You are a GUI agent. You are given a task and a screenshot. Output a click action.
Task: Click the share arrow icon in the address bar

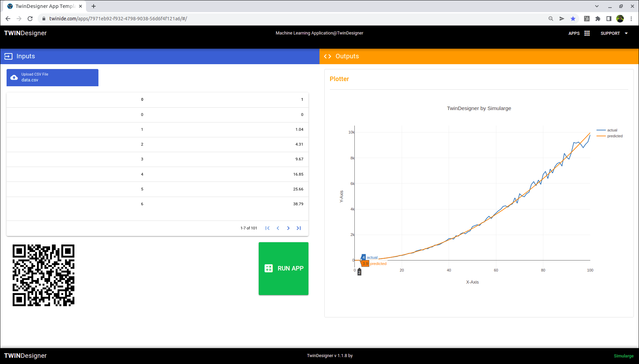(562, 19)
